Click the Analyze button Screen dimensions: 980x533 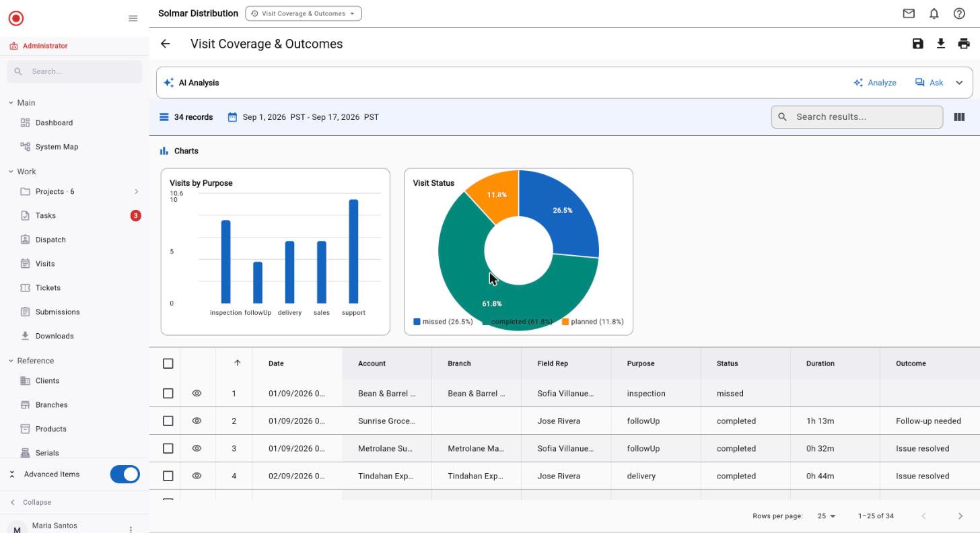pos(875,83)
